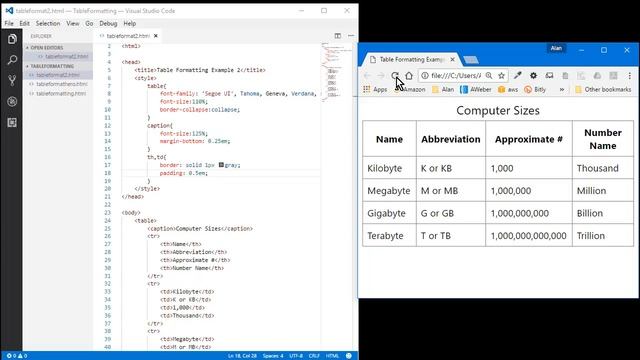The image size is (640, 360).
Task: Open the Extensions view in activity bar
Action: [12, 122]
